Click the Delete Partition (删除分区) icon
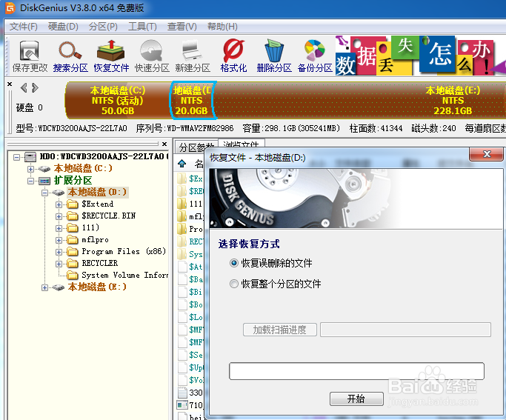Screen dimensions: 506x420 point(274,56)
